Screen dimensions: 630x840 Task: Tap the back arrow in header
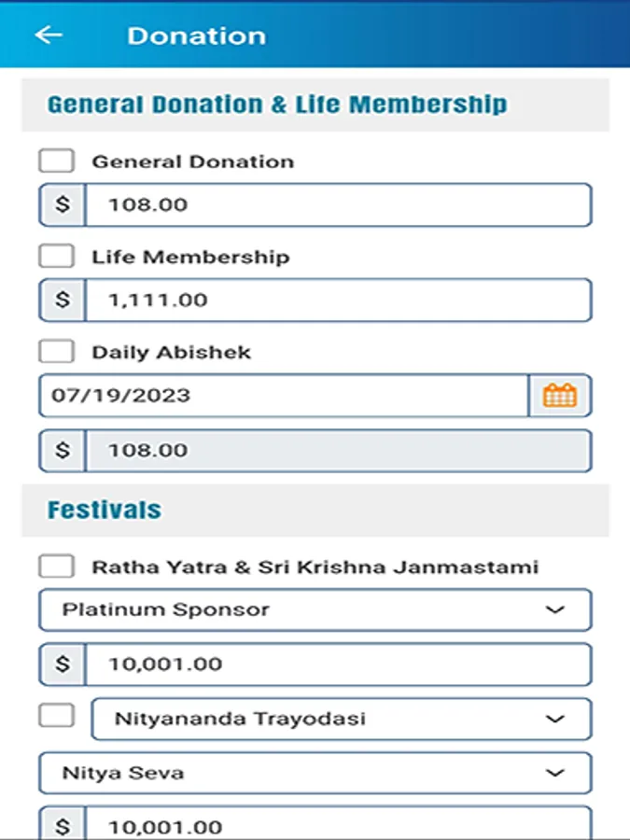(x=49, y=35)
